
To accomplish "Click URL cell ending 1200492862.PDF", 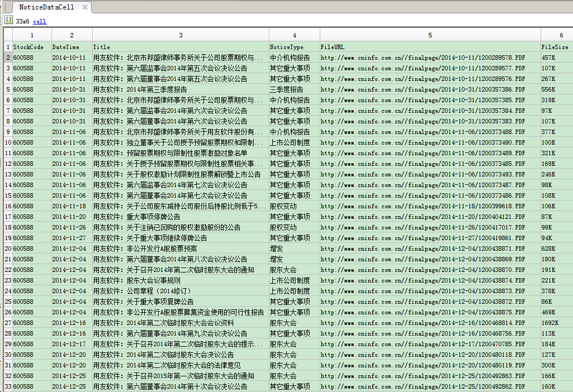I will [430, 386].
